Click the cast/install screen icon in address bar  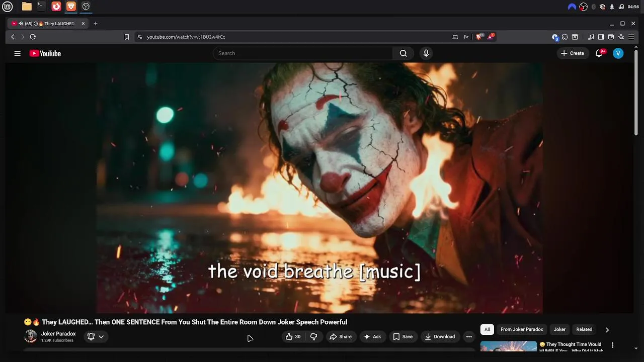tap(455, 37)
